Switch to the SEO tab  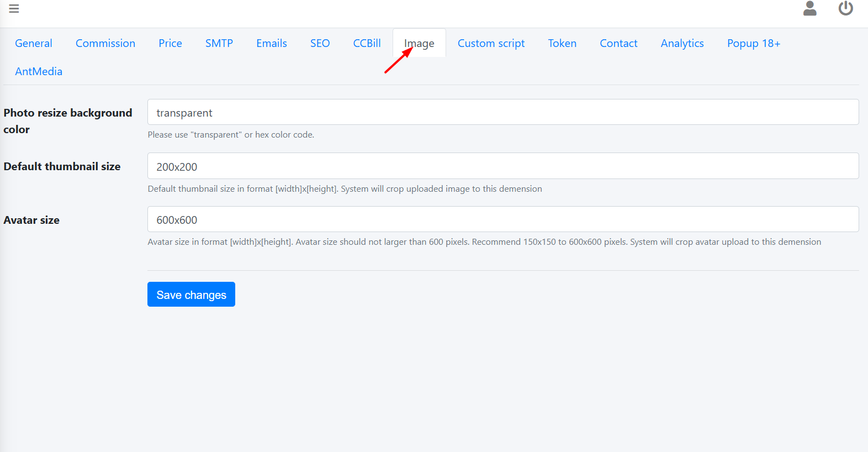[x=320, y=43]
